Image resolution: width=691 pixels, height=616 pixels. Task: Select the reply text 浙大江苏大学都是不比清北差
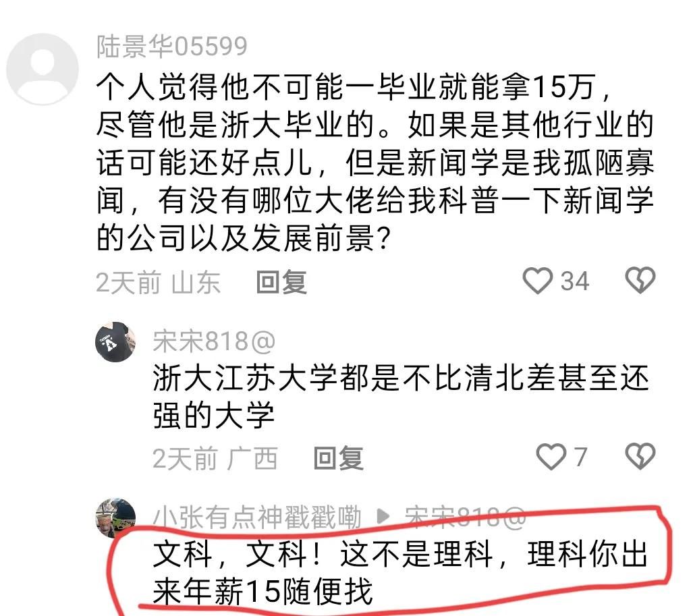tap(401, 397)
